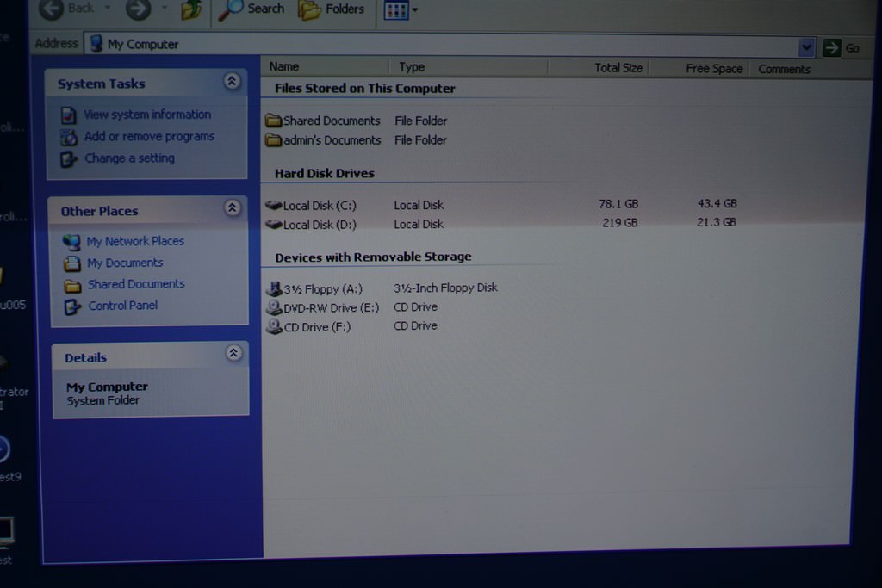The image size is (882, 588).
Task: Select the Local Disk (C:) drive icon
Action: coord(274,205)
